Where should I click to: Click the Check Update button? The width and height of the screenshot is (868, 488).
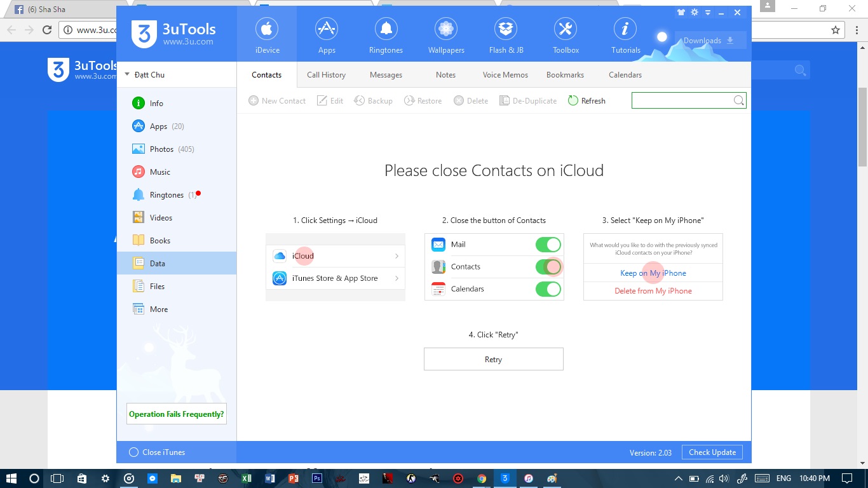[x=712, y=452]
